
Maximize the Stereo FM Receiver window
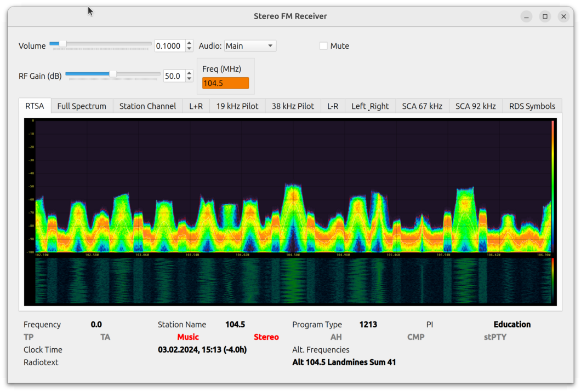(545, 16)
